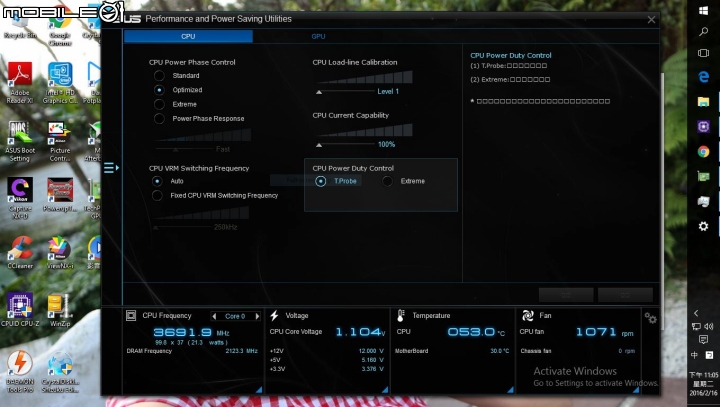Screen dimensions: 720x407
Task: Open Capture NX-D desktop icon
Action: (x=20, y=198)
